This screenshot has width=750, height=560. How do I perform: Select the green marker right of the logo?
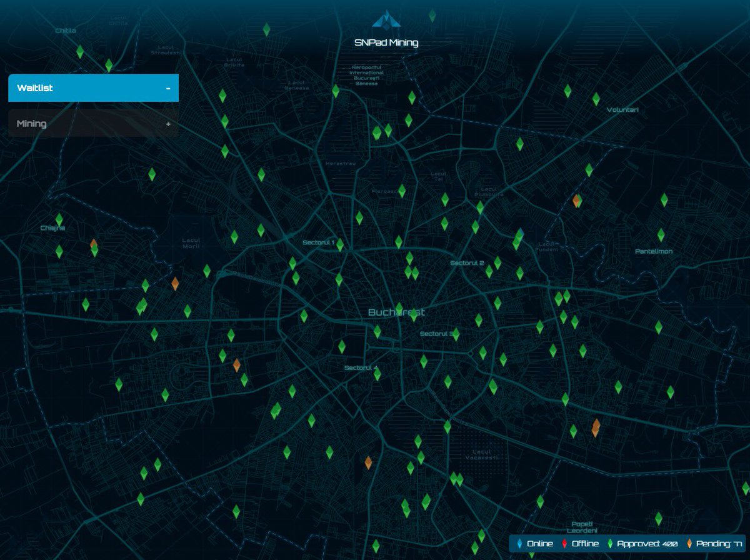(432, 16)
